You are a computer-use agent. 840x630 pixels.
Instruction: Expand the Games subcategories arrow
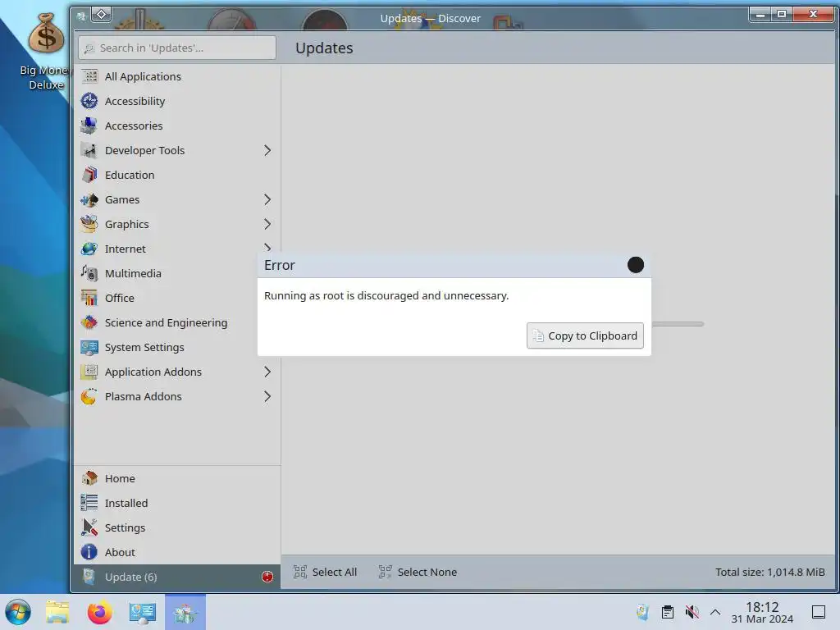(x=267, y=200)
